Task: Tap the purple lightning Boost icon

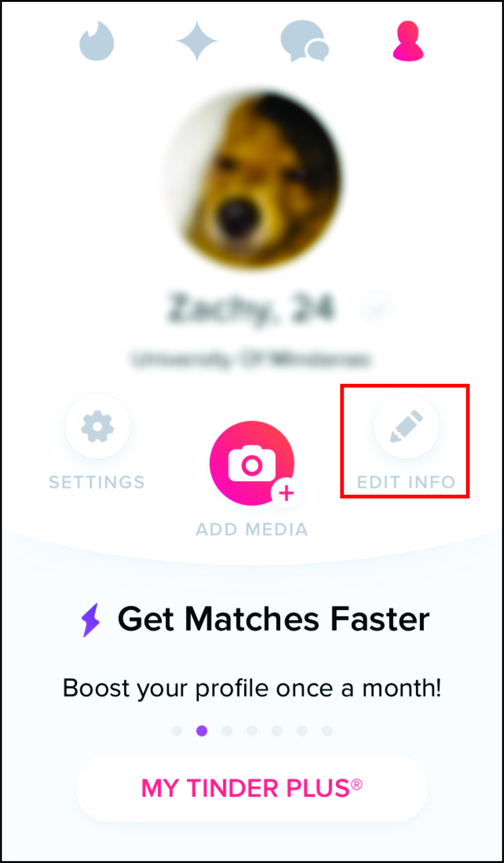Action: pyautogui.click(x=90, y=620)
